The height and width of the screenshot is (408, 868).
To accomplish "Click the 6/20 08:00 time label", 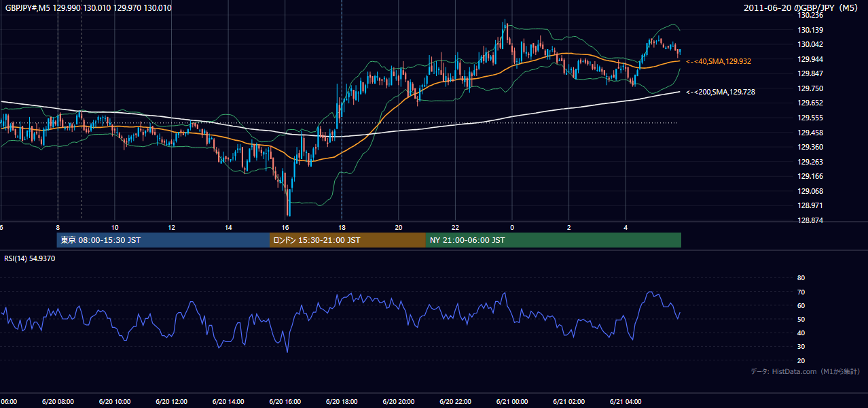I will click(57, 402).
